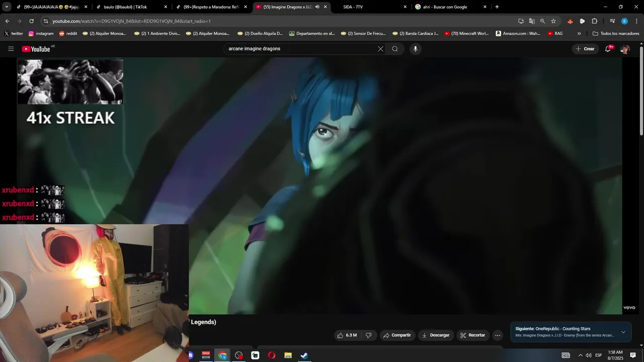The image size is (644, 362).
Task: Open Windows notification center
Action: tap(633, 355)
